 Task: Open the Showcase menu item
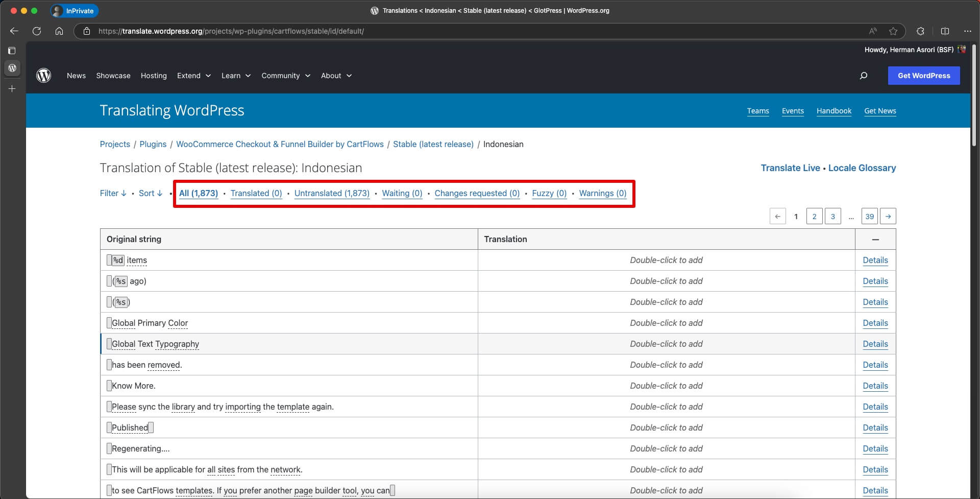coord(113,76)
